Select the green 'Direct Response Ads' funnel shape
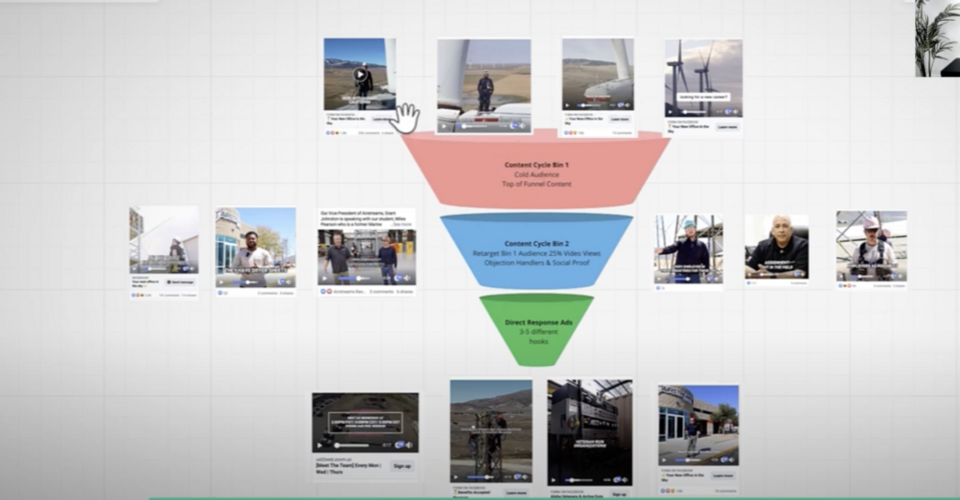 (x=536, y=330)
